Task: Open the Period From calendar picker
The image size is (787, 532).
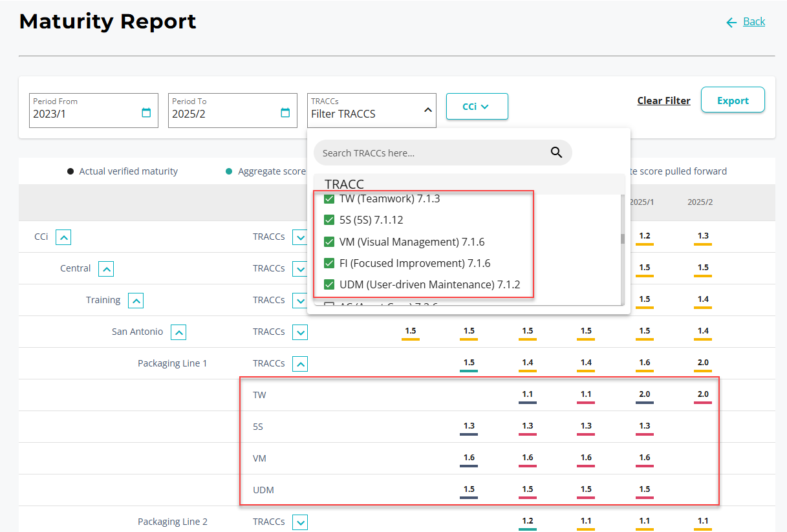Action: point(146,112)
